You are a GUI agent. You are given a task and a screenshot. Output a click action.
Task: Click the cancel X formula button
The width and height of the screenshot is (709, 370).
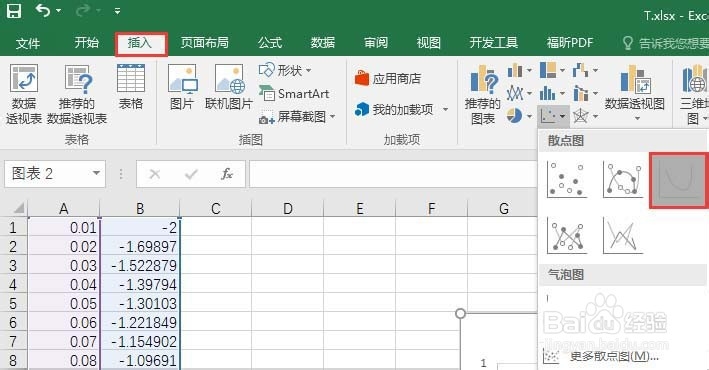pos(155,174)
